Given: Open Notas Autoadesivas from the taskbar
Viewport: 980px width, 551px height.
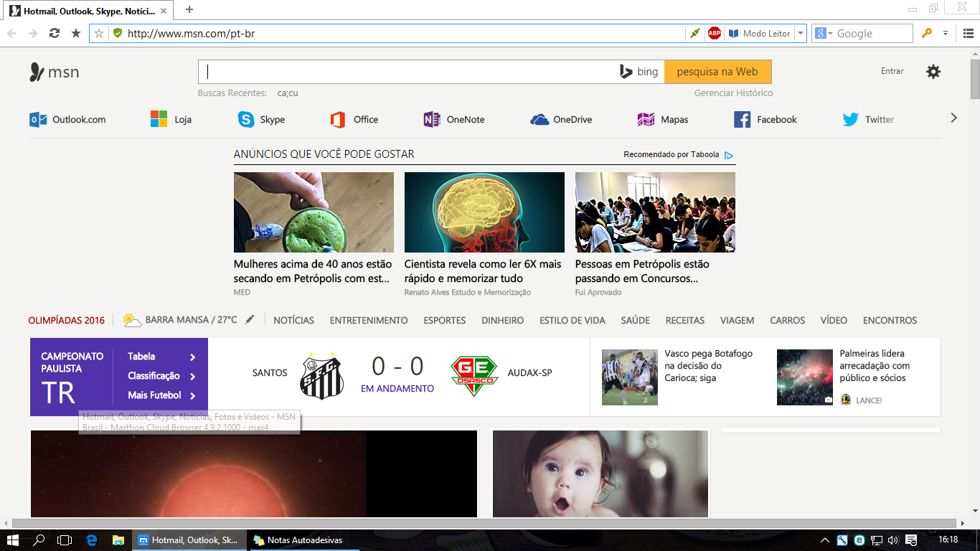Looking at the screenshot, I should tap(304, 540).
